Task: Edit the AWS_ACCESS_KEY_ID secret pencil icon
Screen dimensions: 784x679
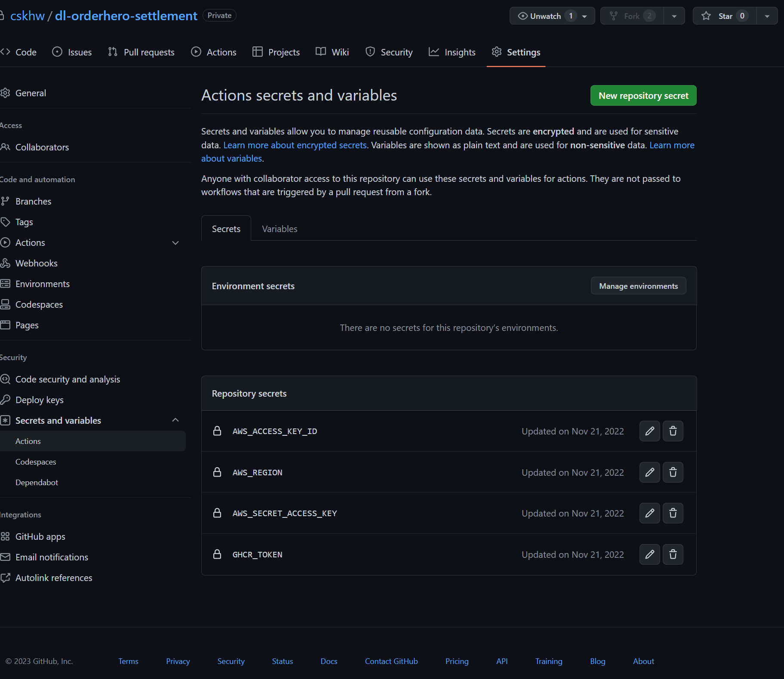Action: (x=649, y=431)
